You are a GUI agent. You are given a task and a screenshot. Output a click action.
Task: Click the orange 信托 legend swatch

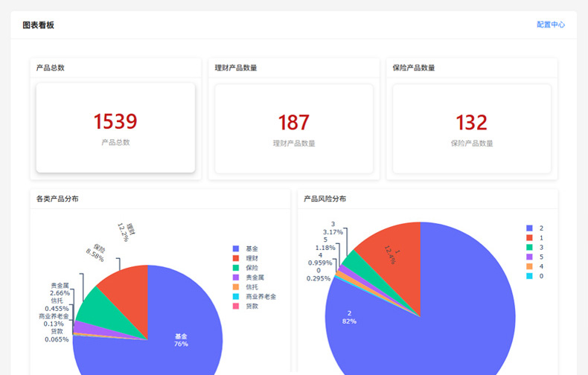pos(236,287)
